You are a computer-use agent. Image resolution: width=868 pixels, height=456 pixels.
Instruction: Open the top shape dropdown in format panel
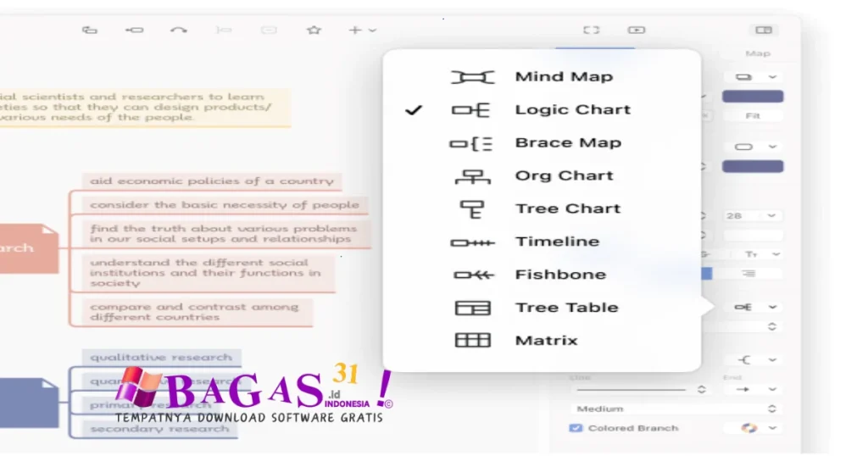(754, 77)
